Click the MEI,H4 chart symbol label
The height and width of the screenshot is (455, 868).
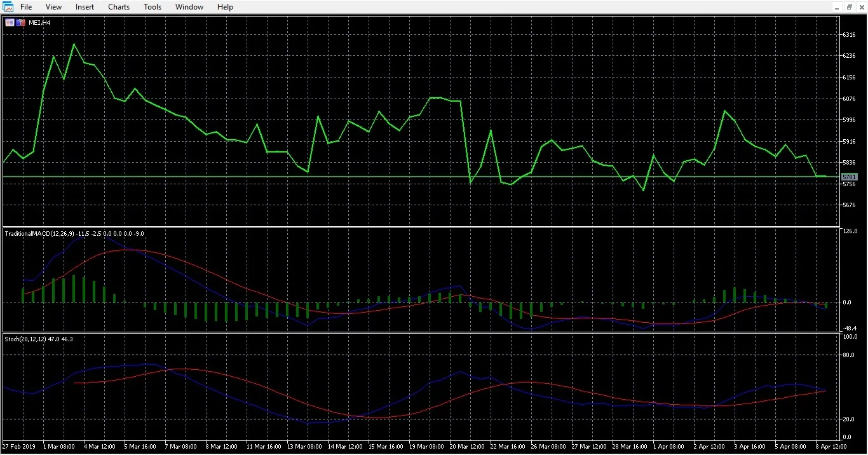pos(39,22)
